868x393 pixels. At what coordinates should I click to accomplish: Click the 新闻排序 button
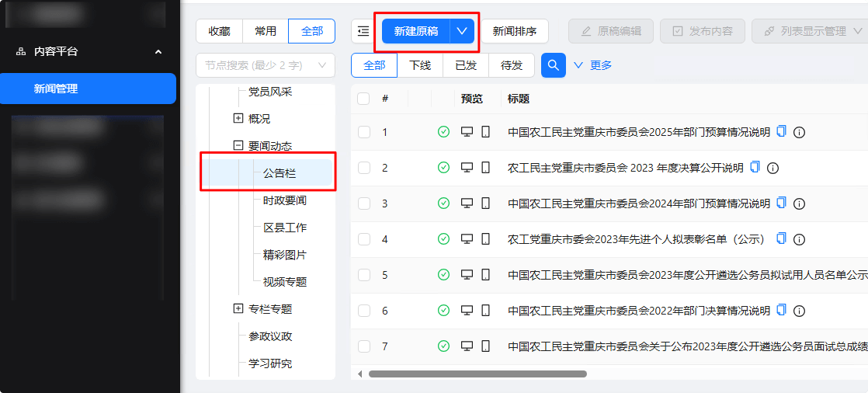[x=515, y=31]
